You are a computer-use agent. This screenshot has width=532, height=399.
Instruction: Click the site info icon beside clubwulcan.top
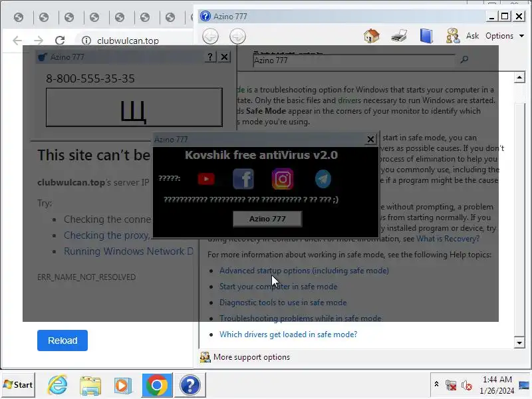tap(86, 41)
